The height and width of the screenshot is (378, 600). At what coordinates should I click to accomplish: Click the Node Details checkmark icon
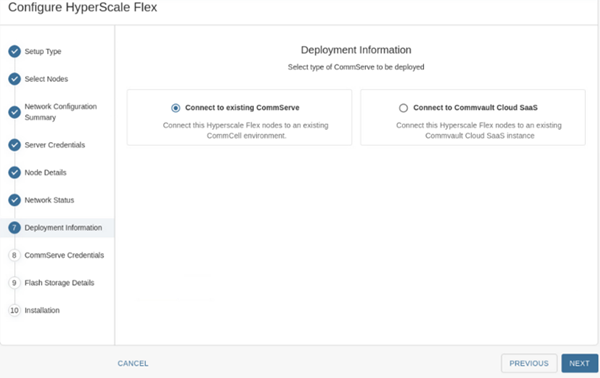[x=15, y=173]
